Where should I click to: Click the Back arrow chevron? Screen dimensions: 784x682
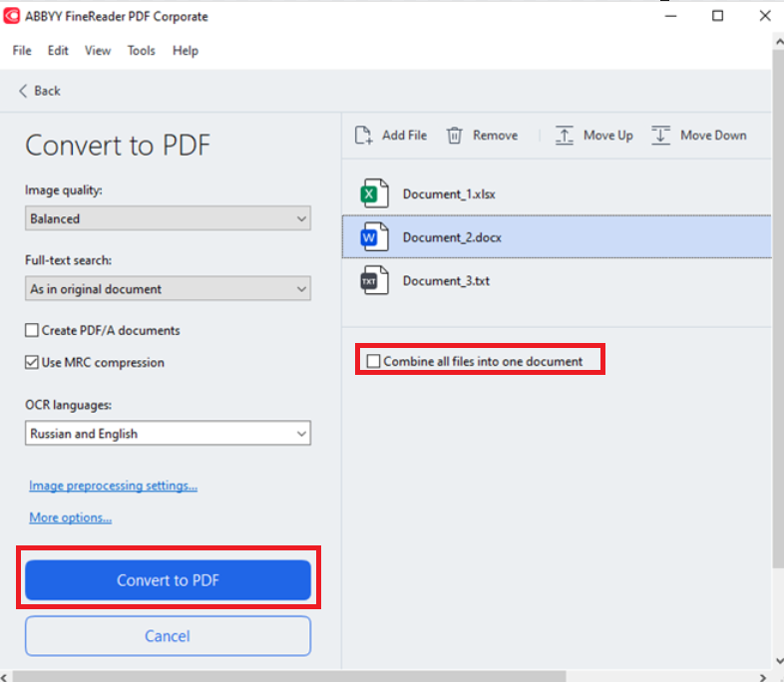click(x=23, y=91)
